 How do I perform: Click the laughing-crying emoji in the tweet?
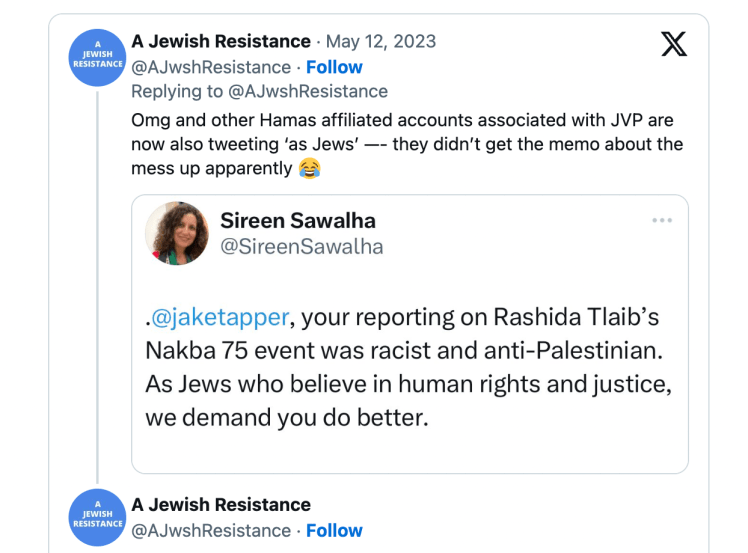click(309, 168)
